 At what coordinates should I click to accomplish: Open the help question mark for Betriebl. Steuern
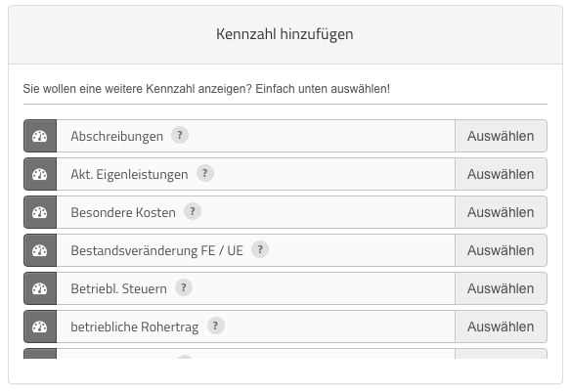(x=184, y=287)
